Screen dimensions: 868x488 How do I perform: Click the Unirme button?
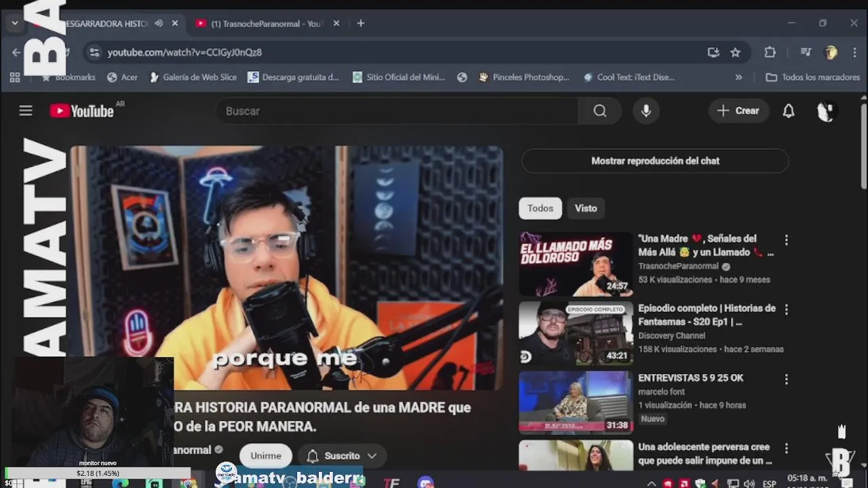(x=265, y=455)
